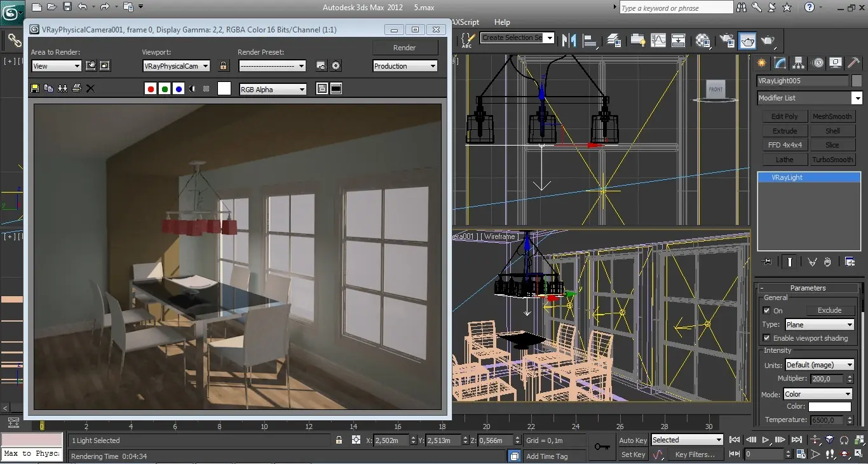Toggle the green channel display

[x=165, y=89]
